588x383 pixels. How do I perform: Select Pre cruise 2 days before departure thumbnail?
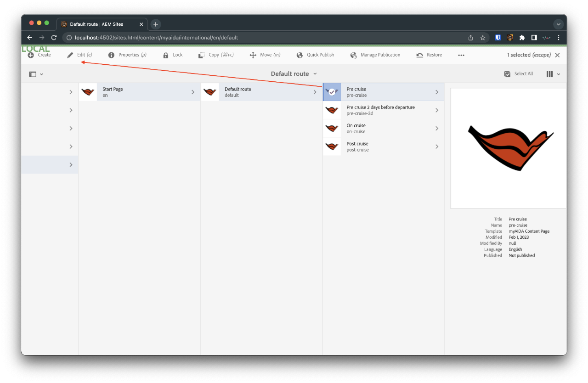[332, 110]
